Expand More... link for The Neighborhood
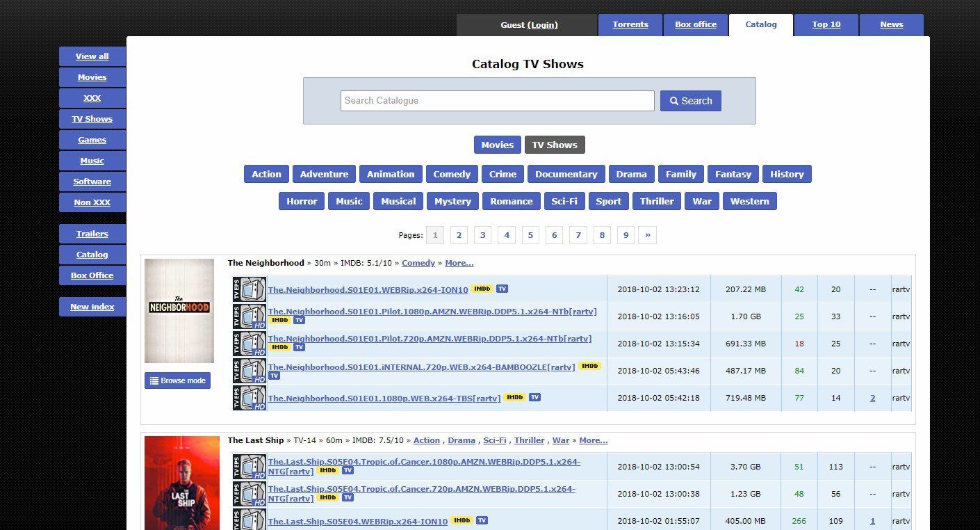Viewport: 980px width, 530px height. coord(459,263)
